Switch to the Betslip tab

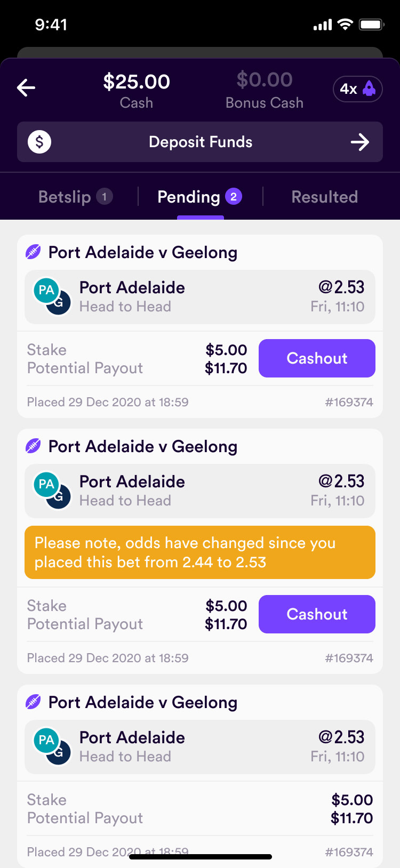click(x=75, y=197)
